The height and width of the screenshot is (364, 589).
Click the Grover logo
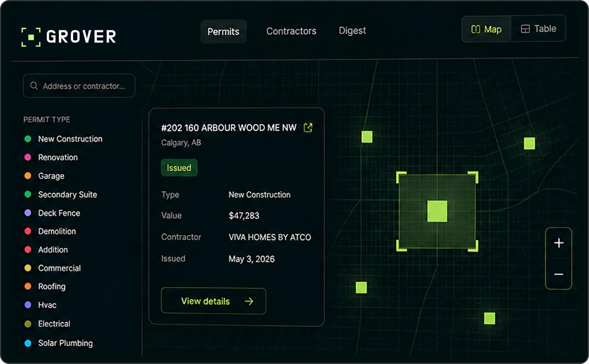pyautogui.click(x=69, y=37)
